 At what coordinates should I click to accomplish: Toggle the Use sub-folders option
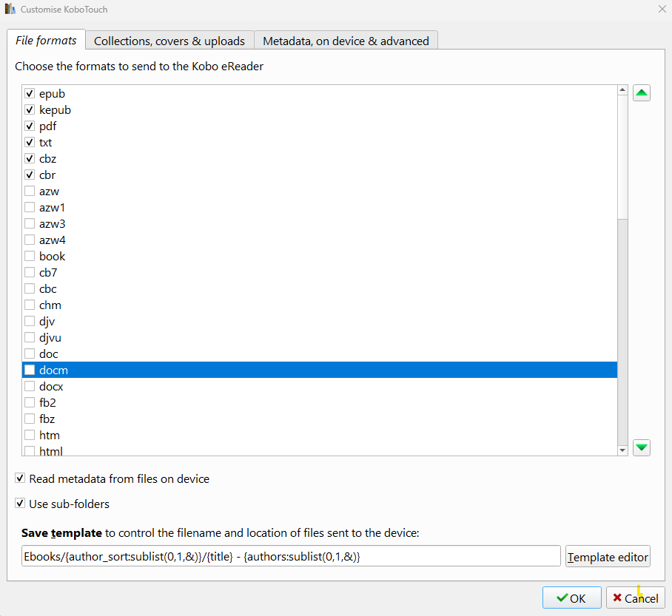pyautogui.click(x=20, y=503)
